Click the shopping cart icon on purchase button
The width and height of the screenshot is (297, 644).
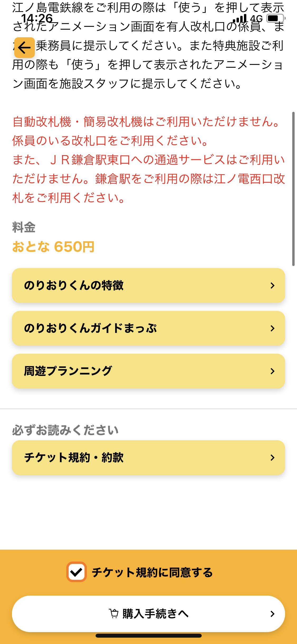pos(114,614)
